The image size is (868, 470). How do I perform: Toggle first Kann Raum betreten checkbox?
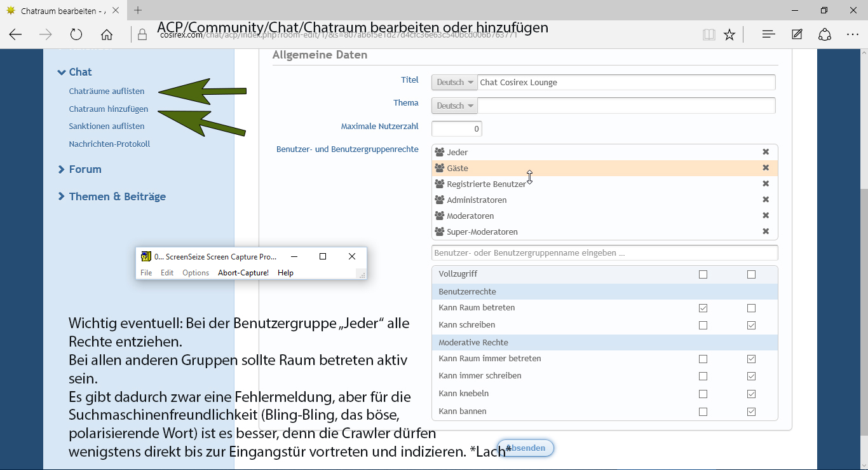click(x=703, y=308)
